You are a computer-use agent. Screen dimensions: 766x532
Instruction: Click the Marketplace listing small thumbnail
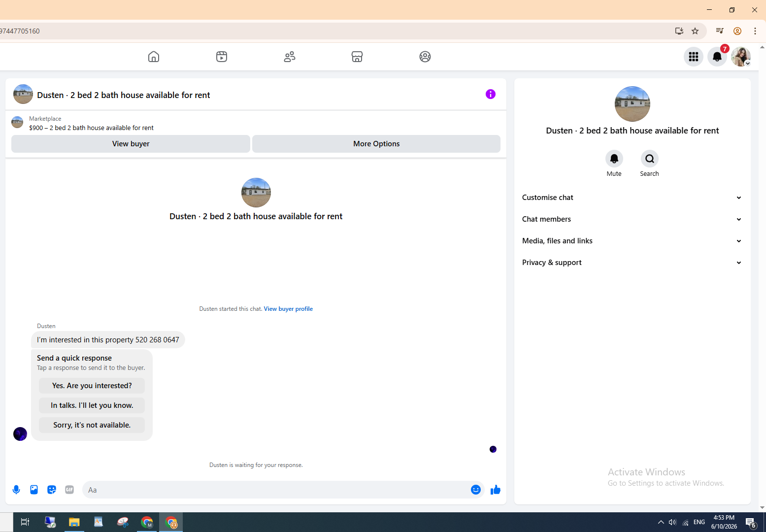(x=17, y=122)
